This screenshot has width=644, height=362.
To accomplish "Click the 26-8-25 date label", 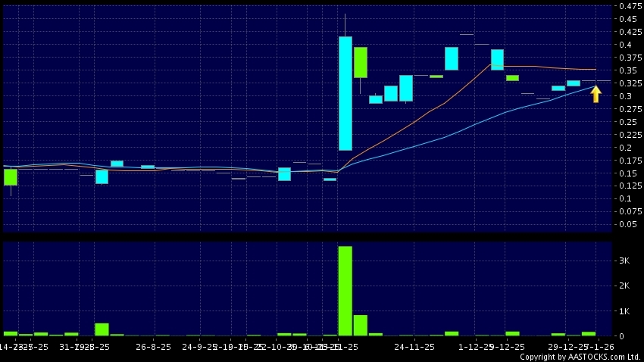I will pyautogui.click(x=154, y=346).
